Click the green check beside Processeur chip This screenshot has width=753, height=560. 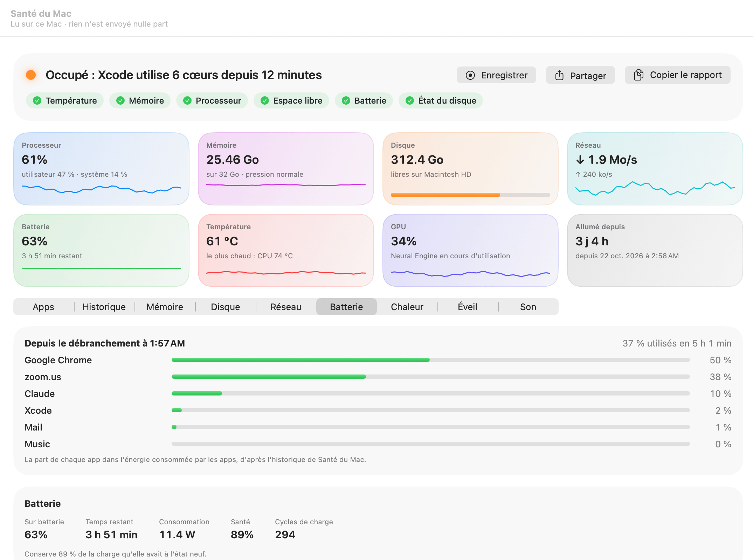tap(187, 101)
